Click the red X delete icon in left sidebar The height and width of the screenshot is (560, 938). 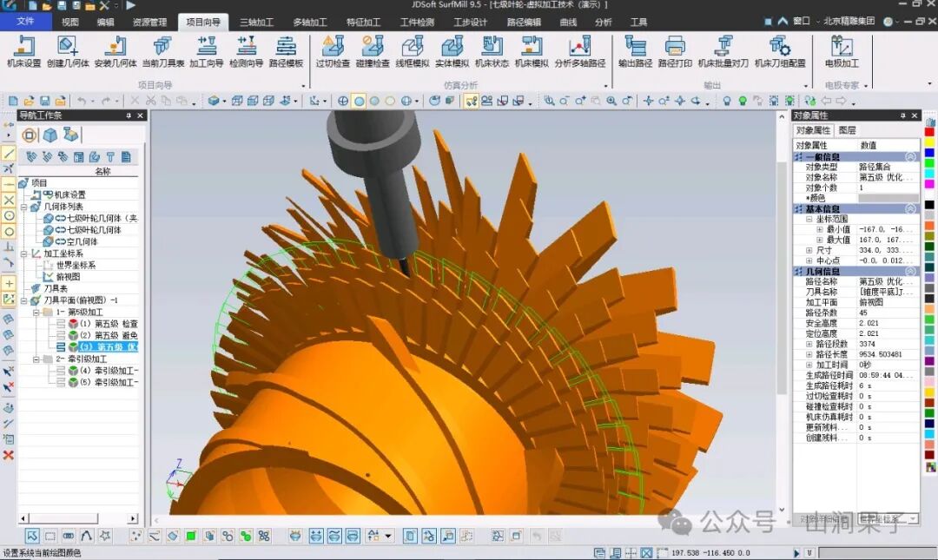[x=9, y=455]
